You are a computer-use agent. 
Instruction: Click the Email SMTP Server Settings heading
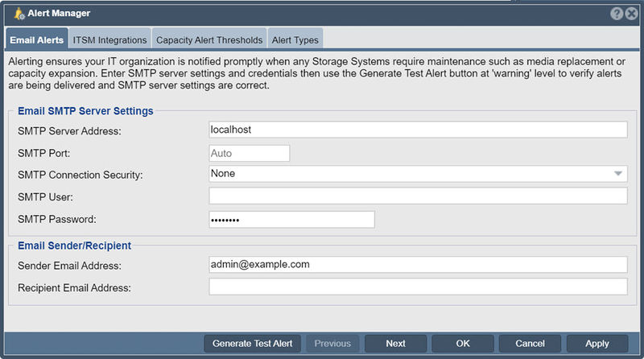(x=85, y=111)
